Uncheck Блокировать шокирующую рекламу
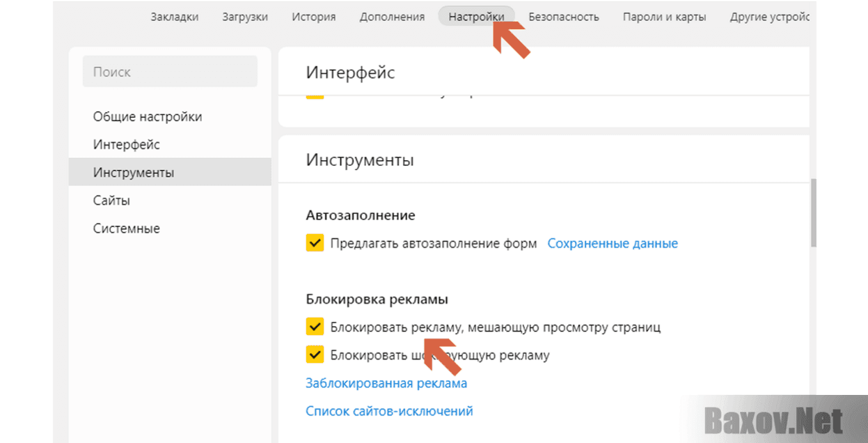The width and height of the screenshot is (868, 443). pyautogui.click(x=315, y=355)
